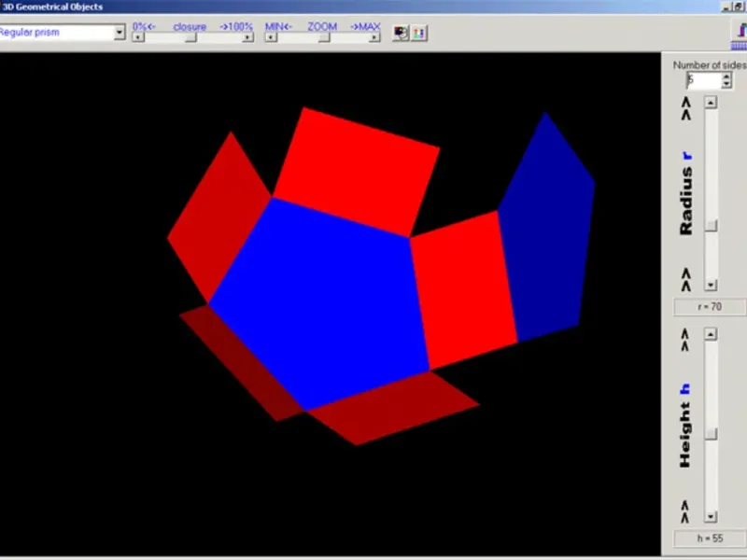Click the ZOOM slider's right MAX arrow
The image size is (747, 560).
click(374, 38)
